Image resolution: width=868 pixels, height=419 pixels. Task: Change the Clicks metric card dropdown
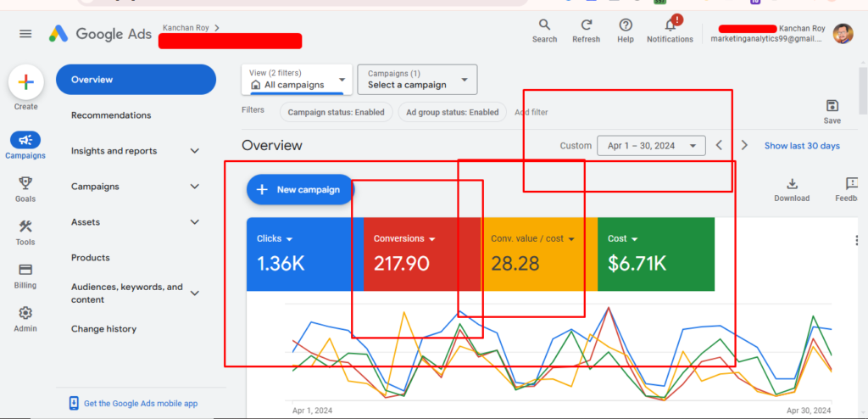(x=275, y=239)
